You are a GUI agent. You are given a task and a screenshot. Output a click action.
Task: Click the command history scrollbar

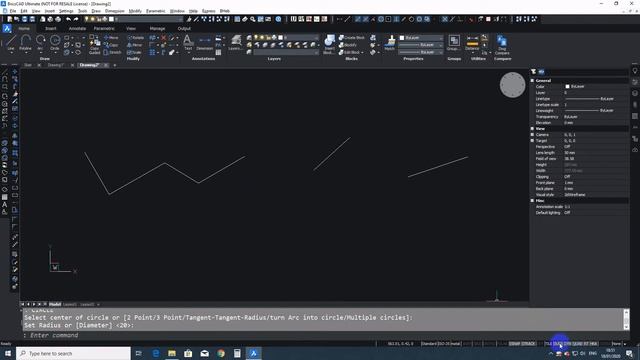627,319
